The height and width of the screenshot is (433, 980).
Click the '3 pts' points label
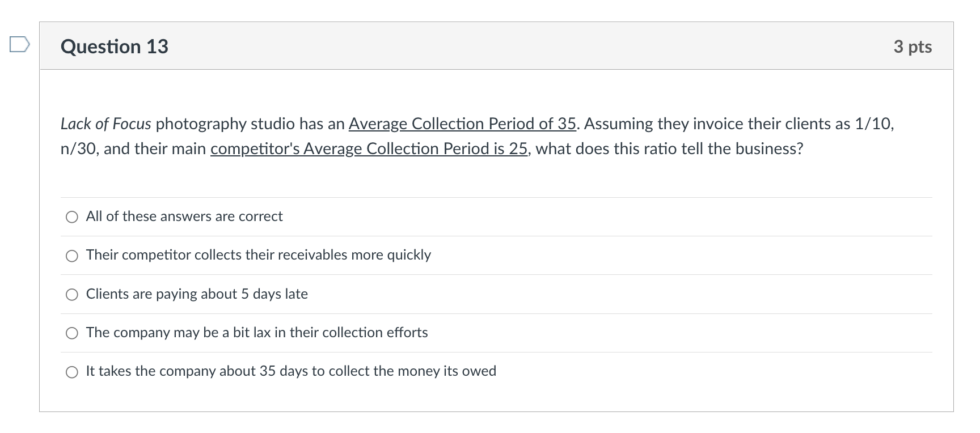point(913,47)
